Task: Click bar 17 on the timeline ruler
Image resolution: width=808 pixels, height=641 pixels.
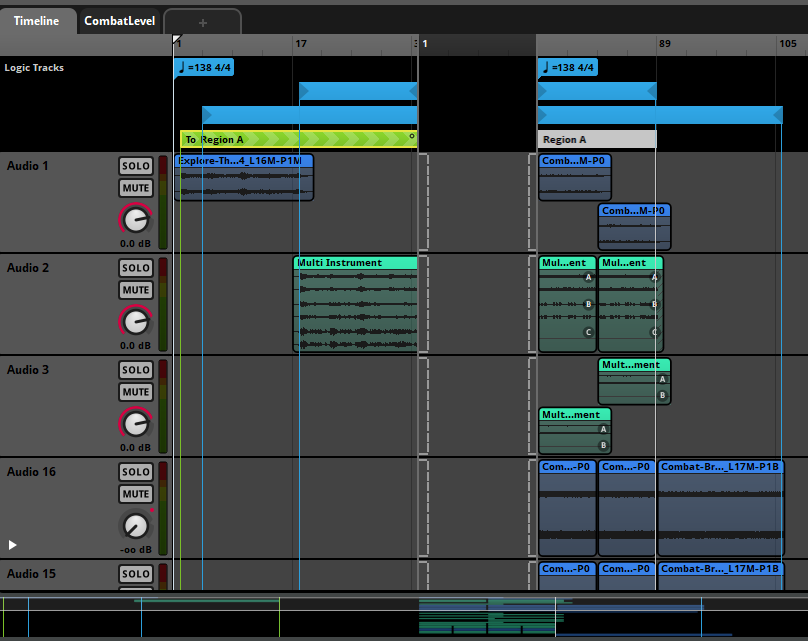Action: (x=301, y=44)
